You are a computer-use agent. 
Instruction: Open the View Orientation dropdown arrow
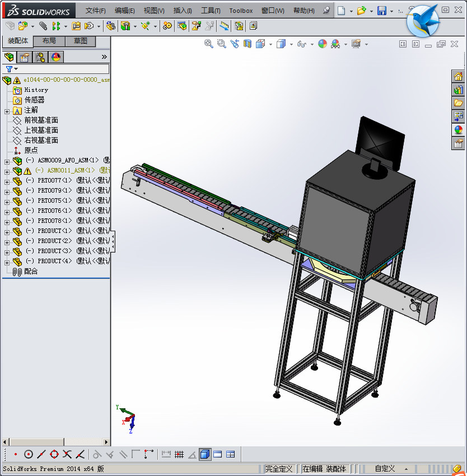[270, 45]
